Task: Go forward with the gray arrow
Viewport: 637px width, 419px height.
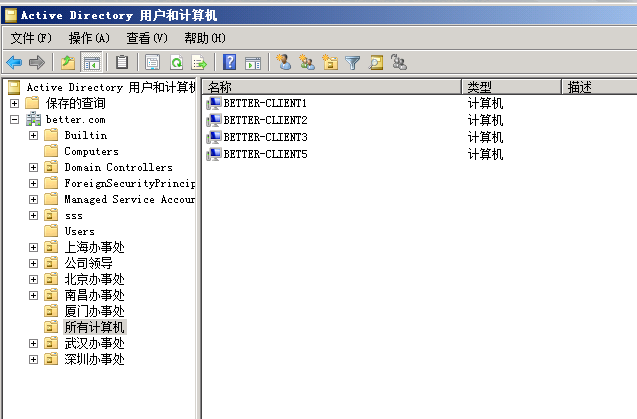Action: click(37, 63)
